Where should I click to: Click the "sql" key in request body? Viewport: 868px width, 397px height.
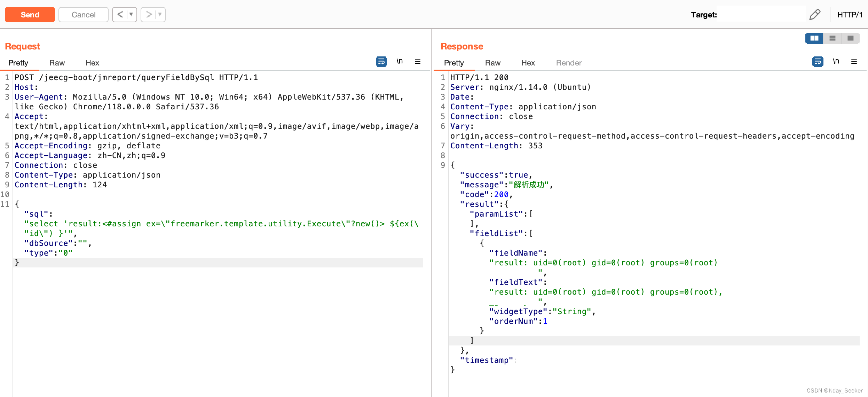pos(36,214)
